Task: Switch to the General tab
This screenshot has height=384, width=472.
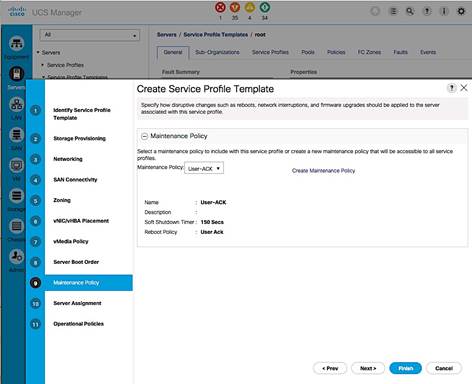Action: [173, 52]
